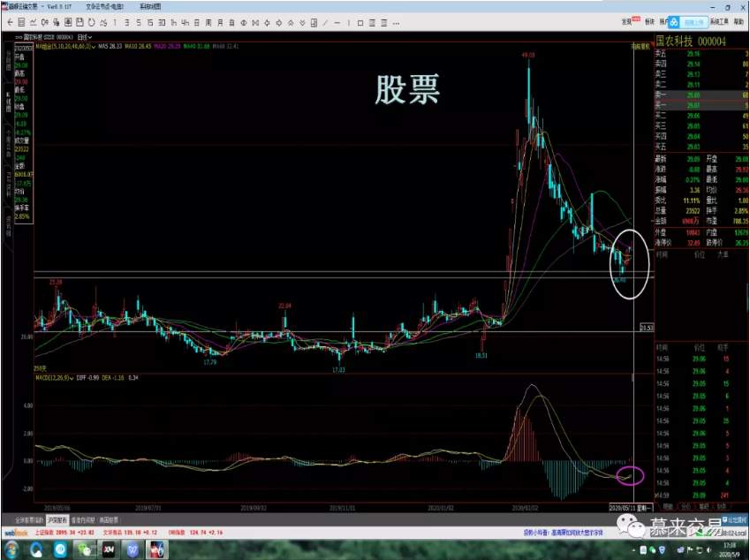Click the blue three-circle logo icon
The image size is (750, 560).
[673, 22]
